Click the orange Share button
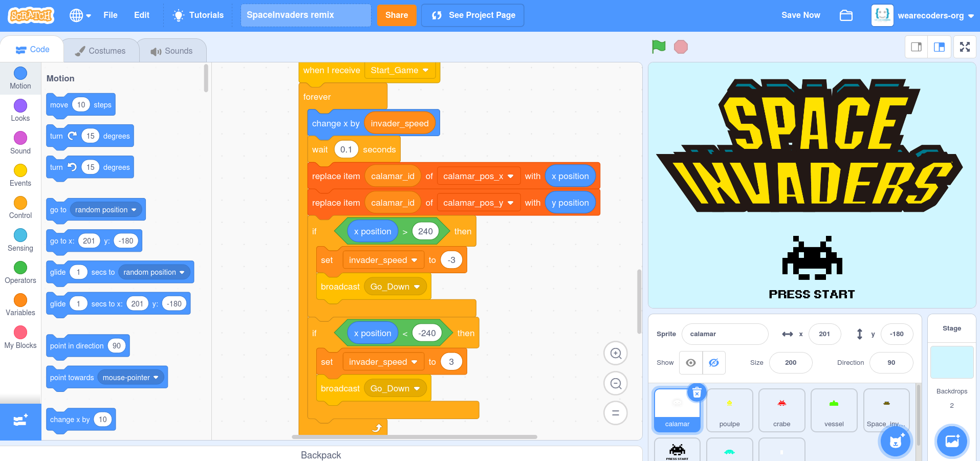 click(x=397, y=15)
